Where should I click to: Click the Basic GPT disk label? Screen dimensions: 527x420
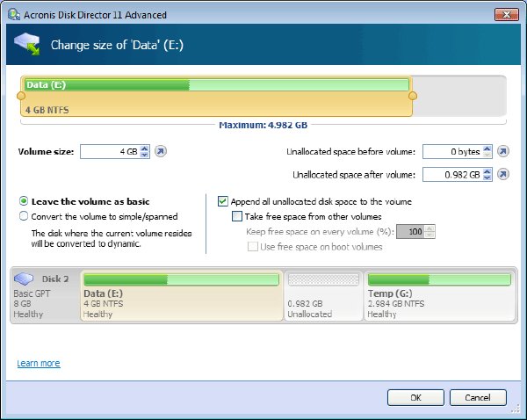pyautogui.click(x=32, y=293)
